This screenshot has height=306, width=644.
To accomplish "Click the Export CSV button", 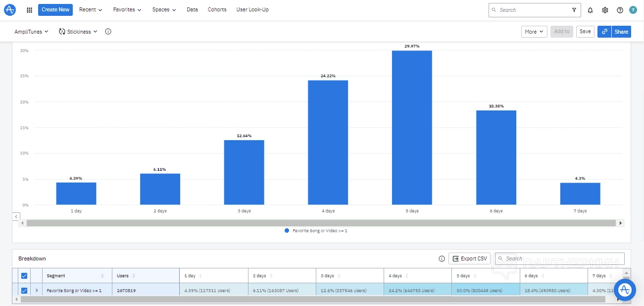I will click(469, 258).
